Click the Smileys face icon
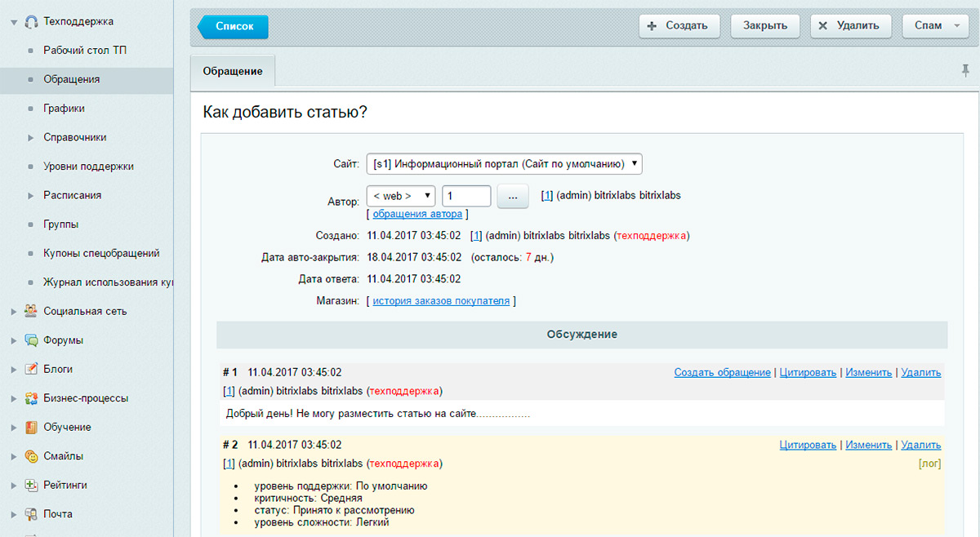The height and width of the screenshot is (537, 980). point(31,456)
